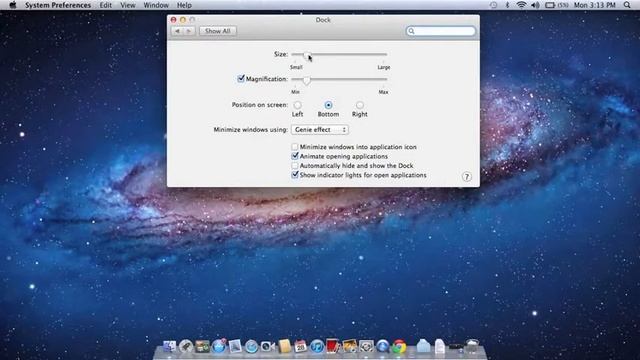Open the Address Book icon in Dock

point(284,347)
